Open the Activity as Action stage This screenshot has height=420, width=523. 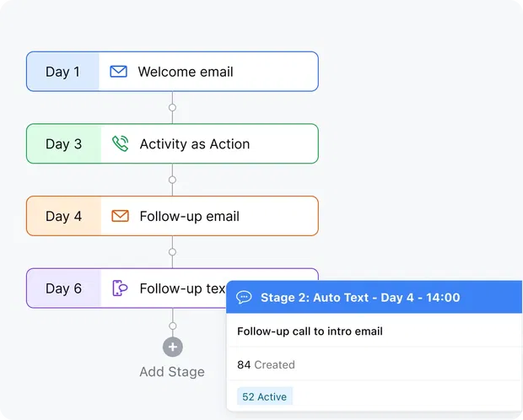pyautogui.click(x=194, y=144)
